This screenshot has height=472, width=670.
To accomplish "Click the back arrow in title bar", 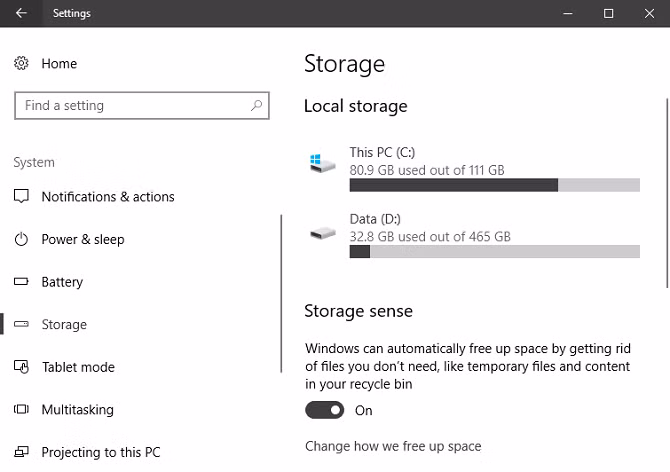I will point(22,13).
